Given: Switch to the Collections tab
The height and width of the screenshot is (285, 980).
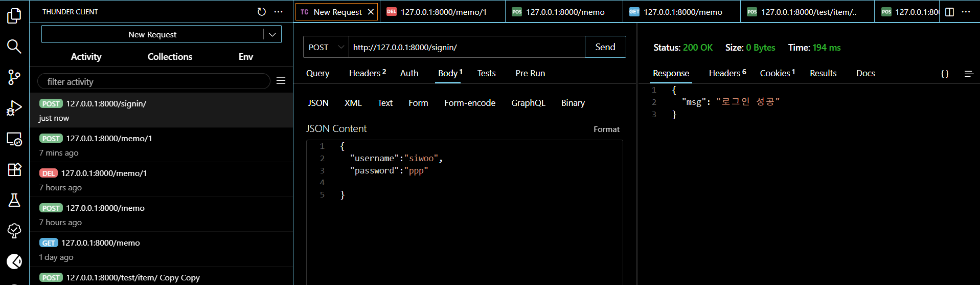Looking at the screenshot, I should coord(170,57).
